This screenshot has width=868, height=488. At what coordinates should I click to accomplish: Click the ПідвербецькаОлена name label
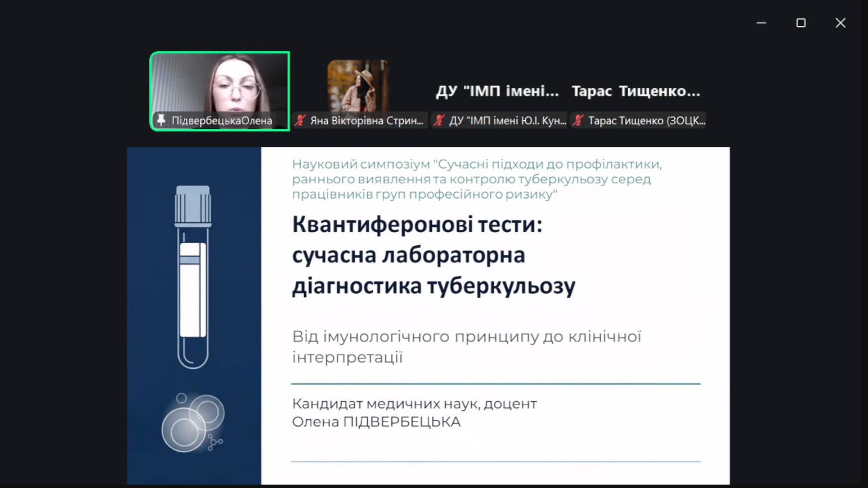[222, 121]
